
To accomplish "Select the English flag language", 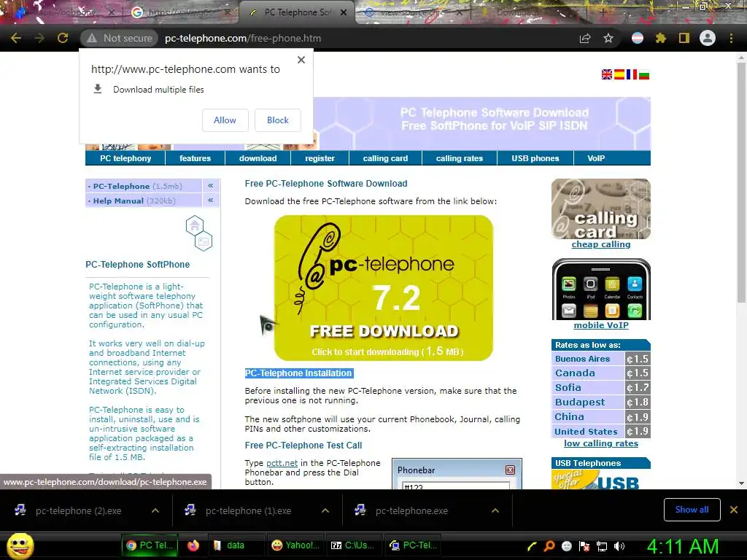I will (x=607, y=74).
